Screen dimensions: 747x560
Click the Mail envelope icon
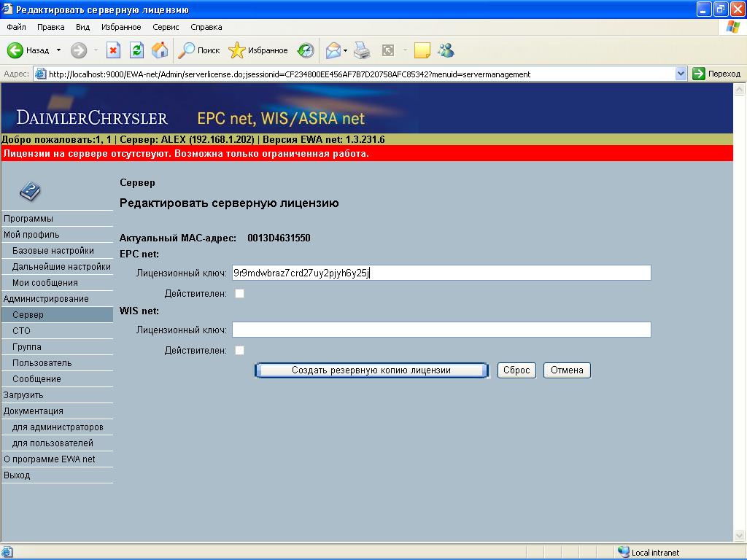coord(333,50)
